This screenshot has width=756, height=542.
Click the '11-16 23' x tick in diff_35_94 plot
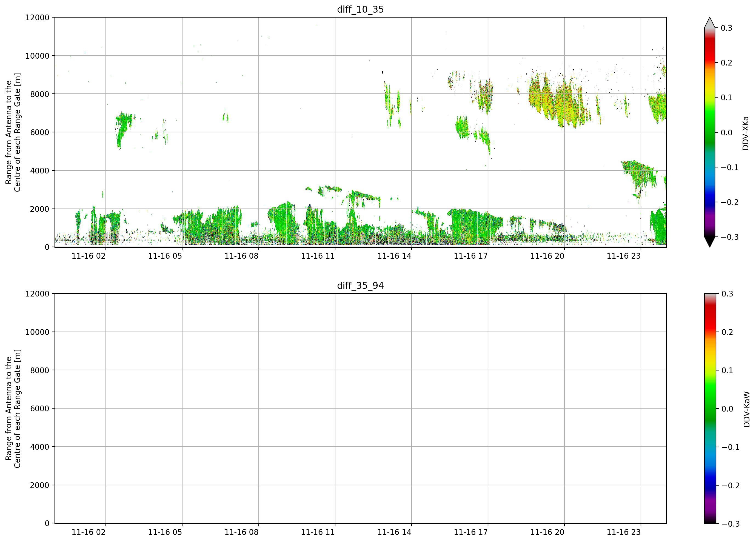[x=624, y=532]
